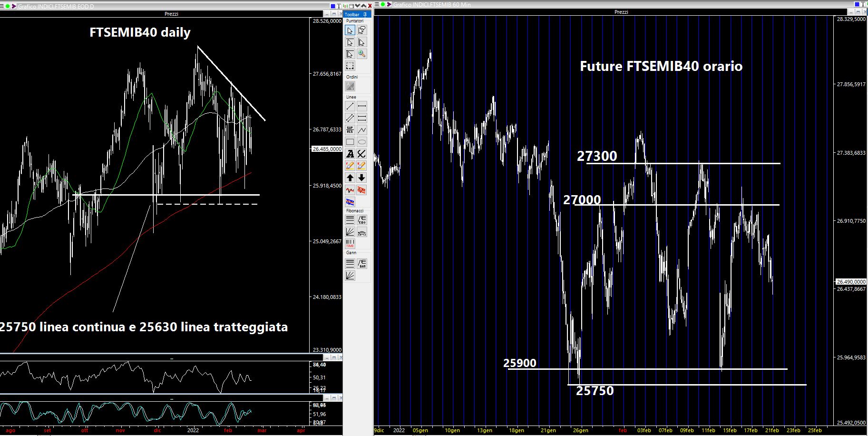Click '2022' on the daily chart time axis
This screenshot has height=436, width=868.
click(x=193, y=430)
